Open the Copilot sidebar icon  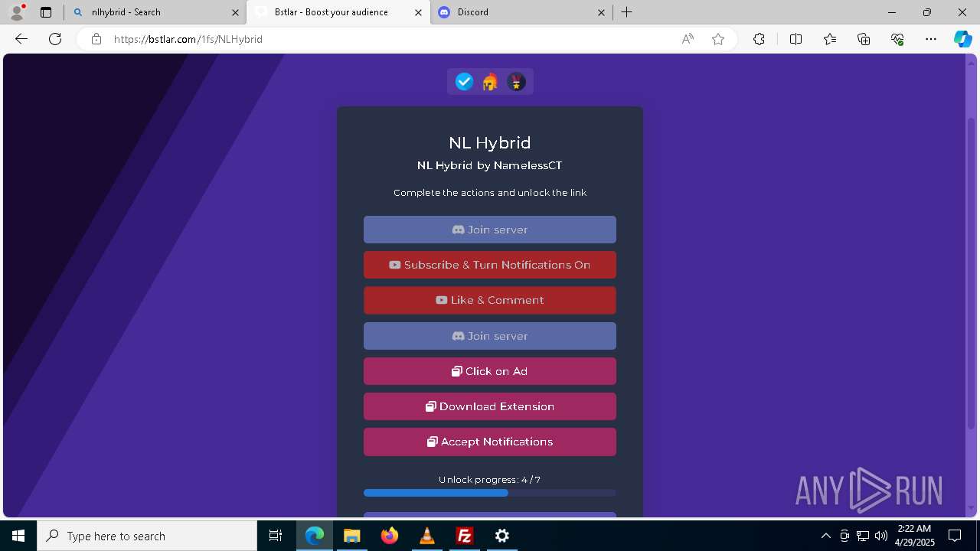[x=962, y=39]
